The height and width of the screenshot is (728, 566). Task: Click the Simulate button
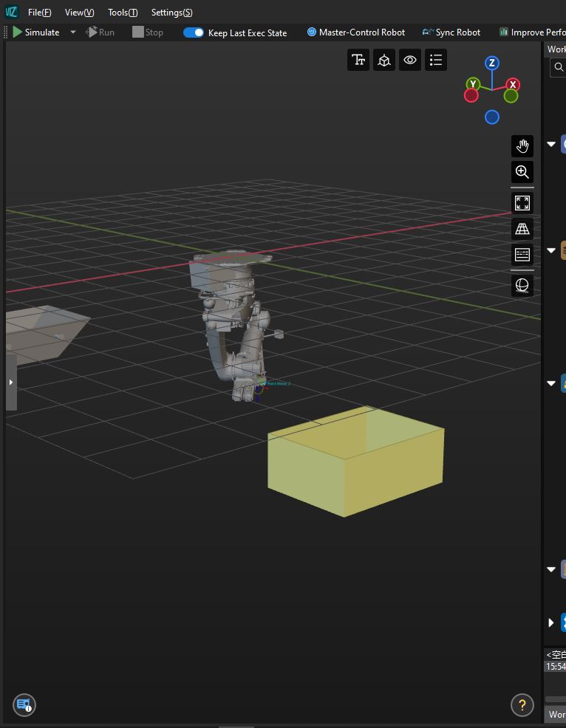click(x=35, y=32)
